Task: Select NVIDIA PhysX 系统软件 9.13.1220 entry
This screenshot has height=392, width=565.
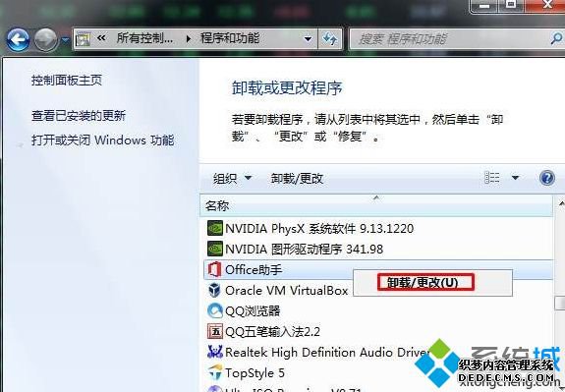Action: click(378, 229)
